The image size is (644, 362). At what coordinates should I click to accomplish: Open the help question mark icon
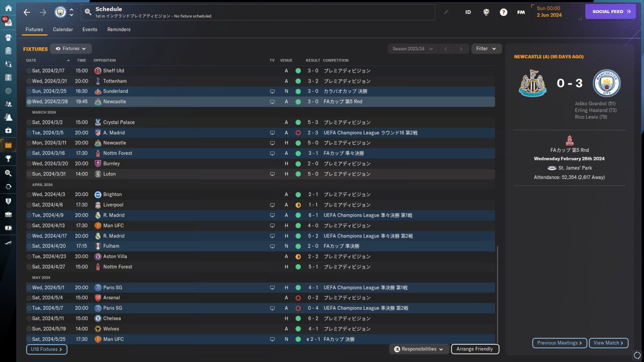coord(504,12)
